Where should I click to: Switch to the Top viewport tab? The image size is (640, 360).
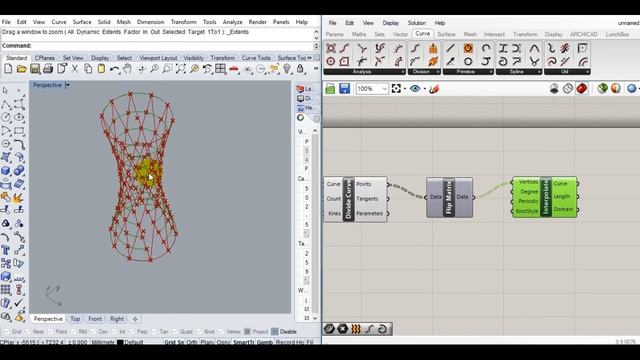(x=75, y=319)
